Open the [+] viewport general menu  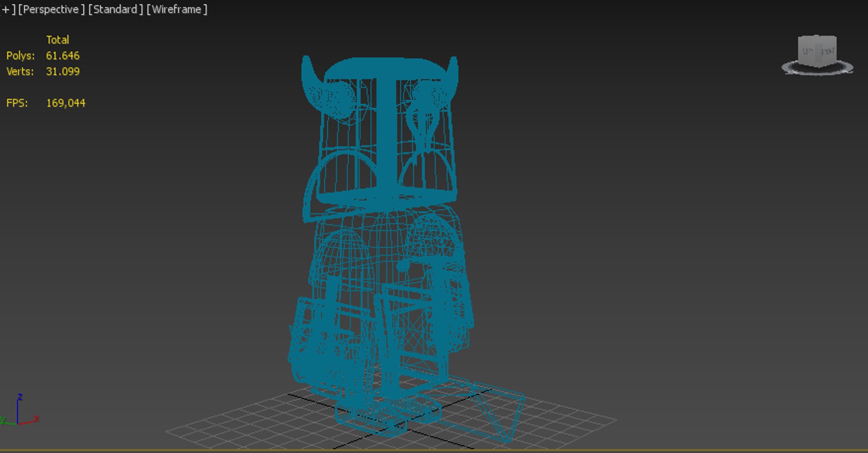pyautogui.click(x=8, y=9)
